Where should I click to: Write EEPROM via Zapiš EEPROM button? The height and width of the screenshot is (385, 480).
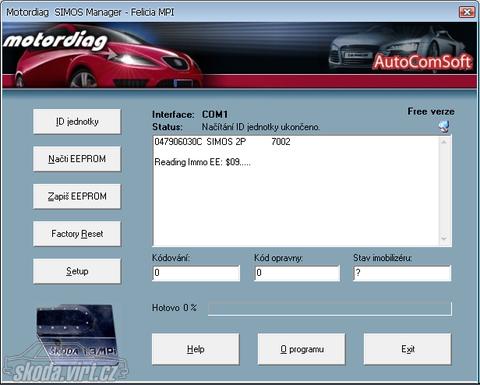[x=77, y=196]
